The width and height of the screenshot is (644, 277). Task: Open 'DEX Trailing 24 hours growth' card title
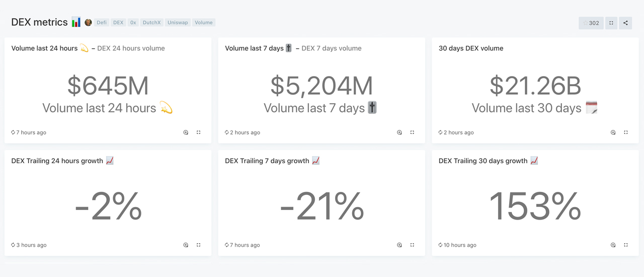coord(62,161)
